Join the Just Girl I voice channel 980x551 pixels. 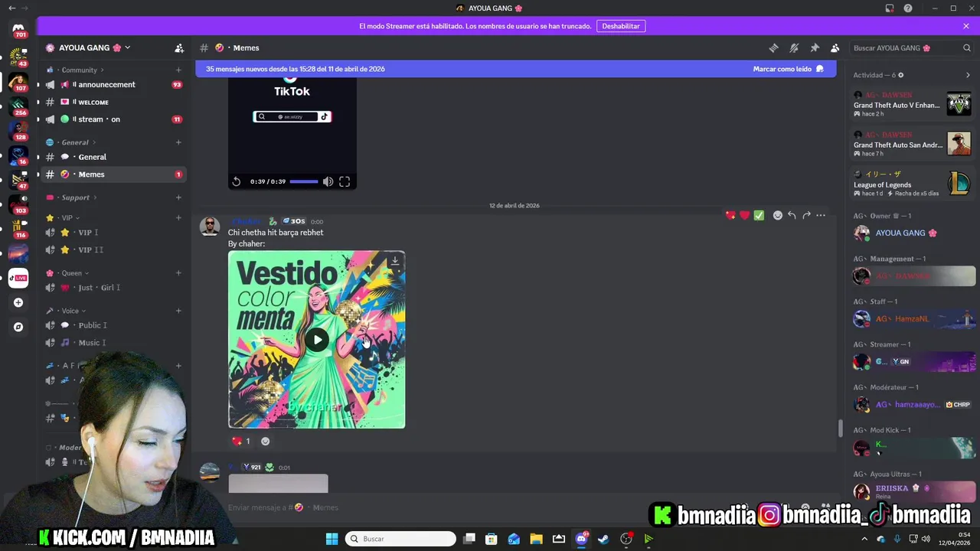point(114,288)
